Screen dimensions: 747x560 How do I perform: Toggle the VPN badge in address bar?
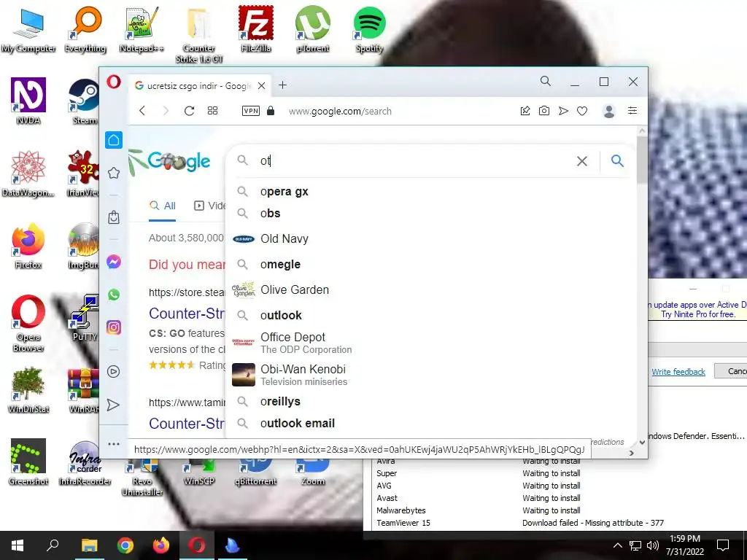[x=251, y=111]
